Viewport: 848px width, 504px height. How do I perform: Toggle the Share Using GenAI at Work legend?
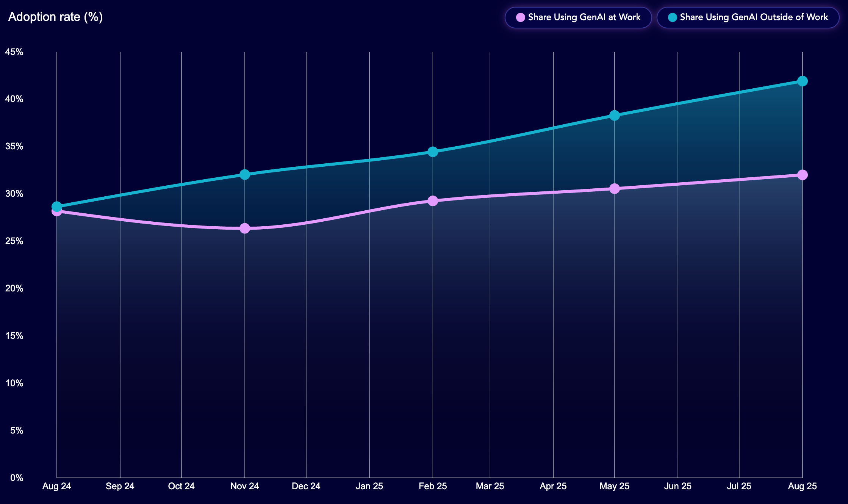click(578, 17)
